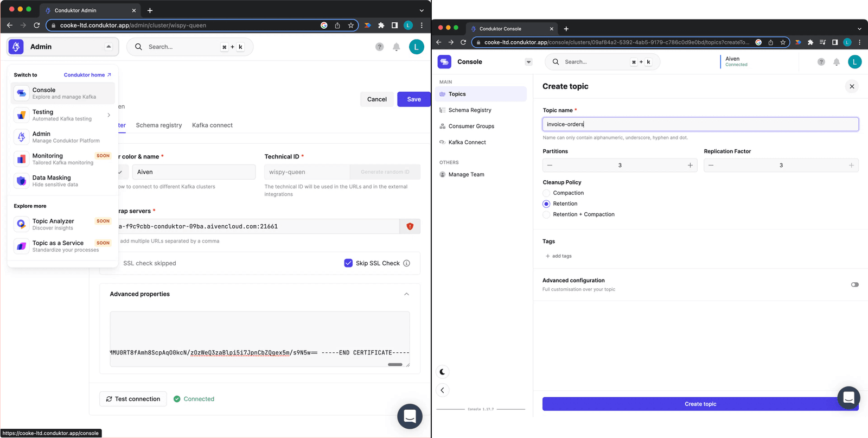Open the Console product dropdown arrow

528,62
